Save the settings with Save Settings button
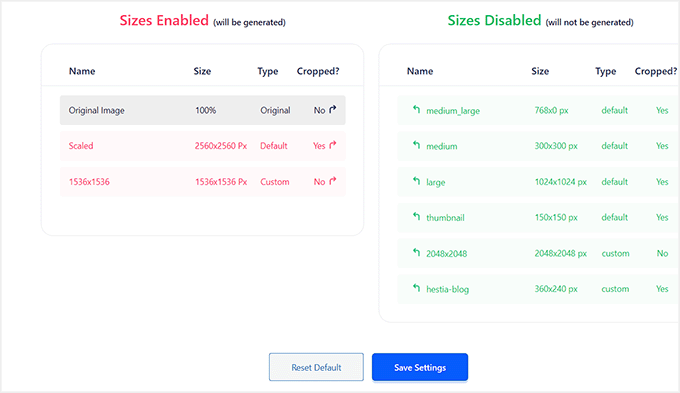Viewport: 680px width, 393px height. pyautogui.click(x=420, y=367)
